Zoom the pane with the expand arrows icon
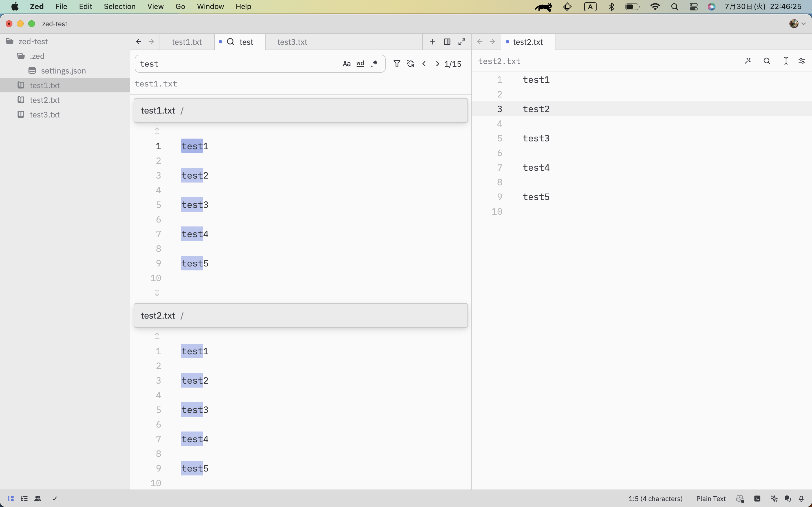 [462, 42]
